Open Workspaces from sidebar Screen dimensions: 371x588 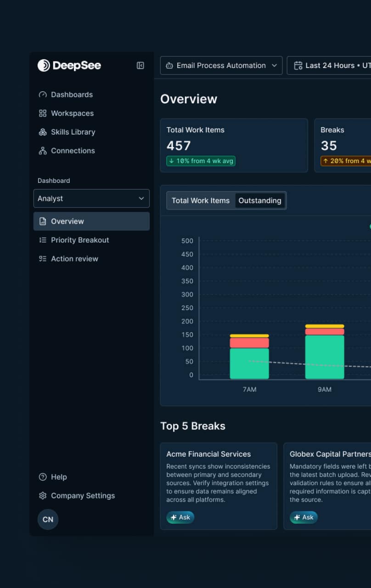click(91, 113)
